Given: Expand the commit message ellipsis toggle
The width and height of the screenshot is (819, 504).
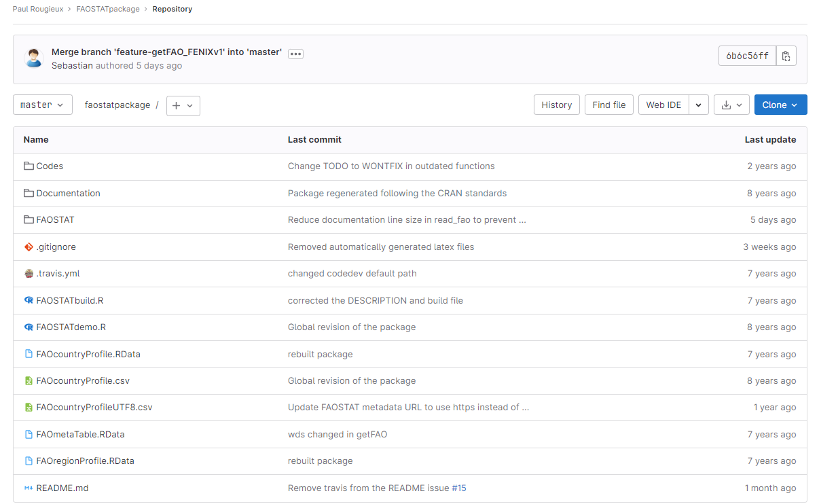Looking at the screenshot, I should tap(295, 54).
